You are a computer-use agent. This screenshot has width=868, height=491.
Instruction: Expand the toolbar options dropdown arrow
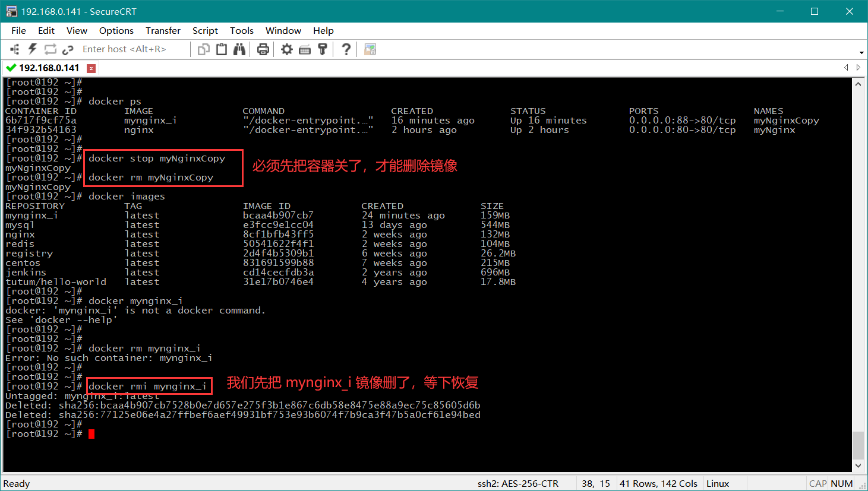(x=861, y=52)
